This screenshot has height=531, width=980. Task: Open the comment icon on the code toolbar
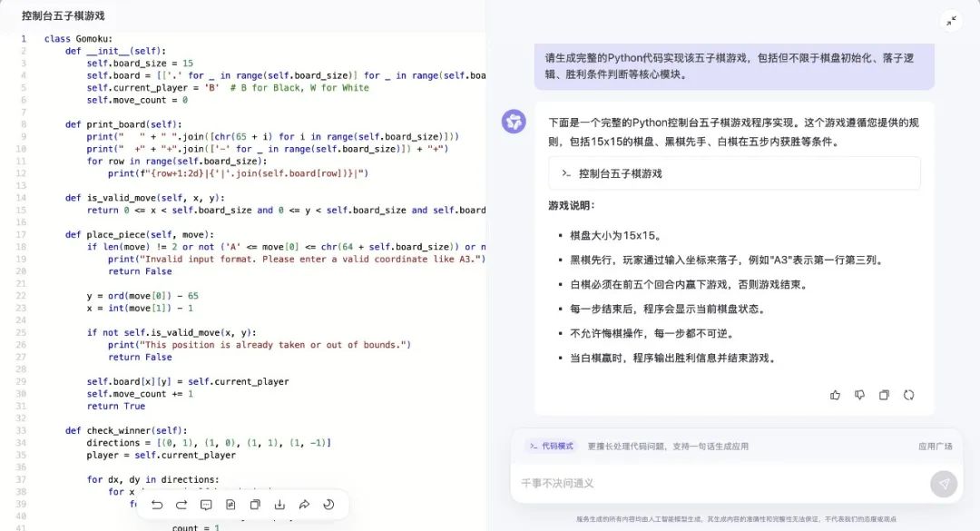tap(207, 505)
